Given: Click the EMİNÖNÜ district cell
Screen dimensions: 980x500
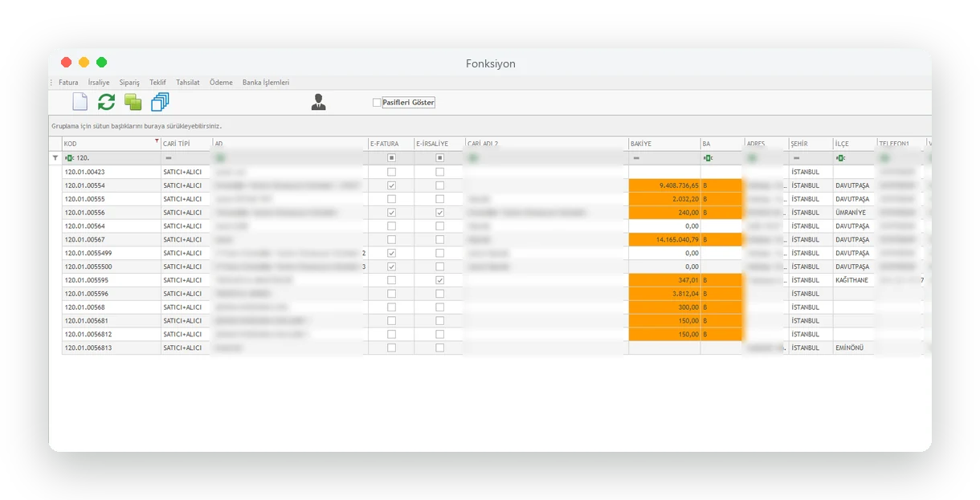Looking at the screenshot, I should click(855, 348).
